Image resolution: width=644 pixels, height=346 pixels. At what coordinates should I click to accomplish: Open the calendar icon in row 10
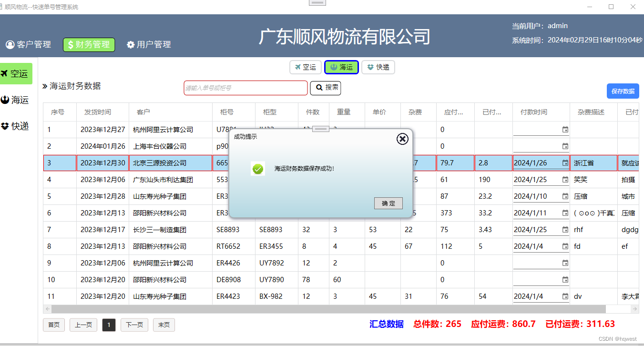[565, 280]
